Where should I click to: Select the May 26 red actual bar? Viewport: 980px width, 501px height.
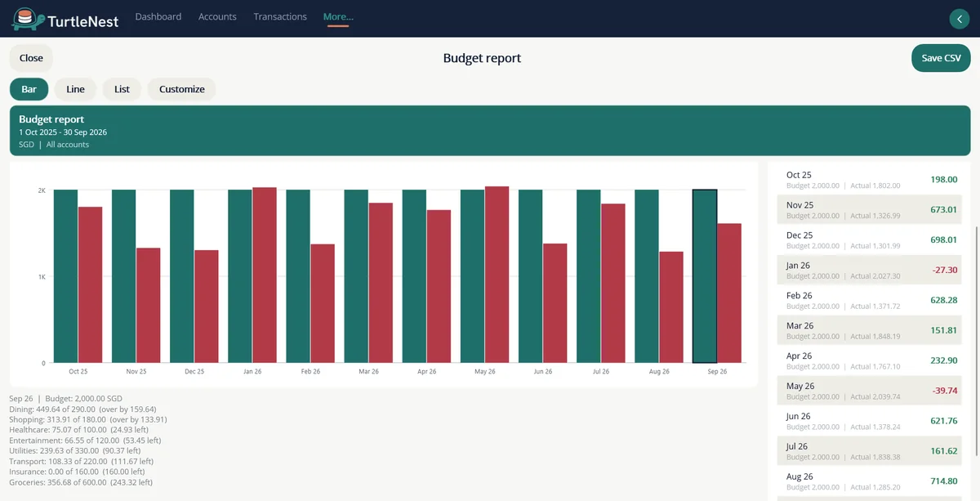click(x=497, y=275)
